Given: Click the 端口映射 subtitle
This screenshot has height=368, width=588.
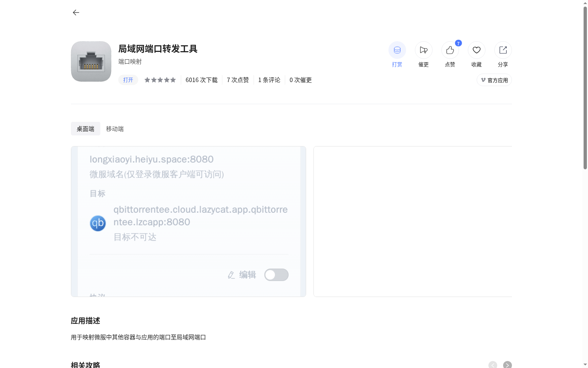Looking at the screenshot, I should tap(130, 61).
